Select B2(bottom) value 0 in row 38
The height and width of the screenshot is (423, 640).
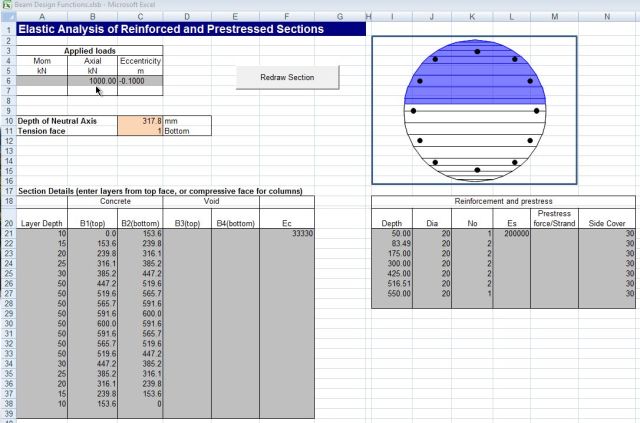(140, 404)
